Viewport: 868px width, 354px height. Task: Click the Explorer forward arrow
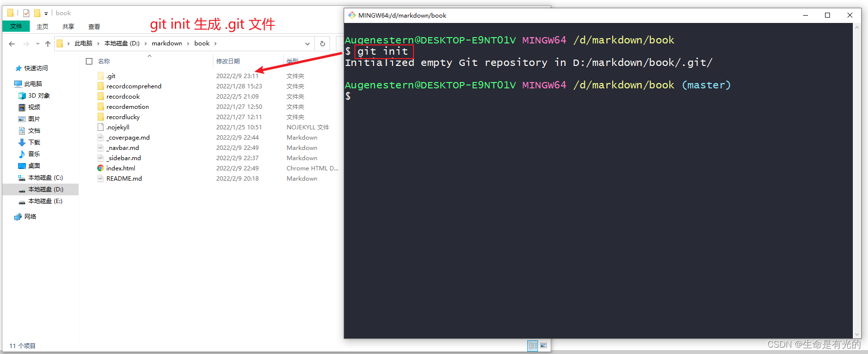pyautogui.click(x=26, y=44)
